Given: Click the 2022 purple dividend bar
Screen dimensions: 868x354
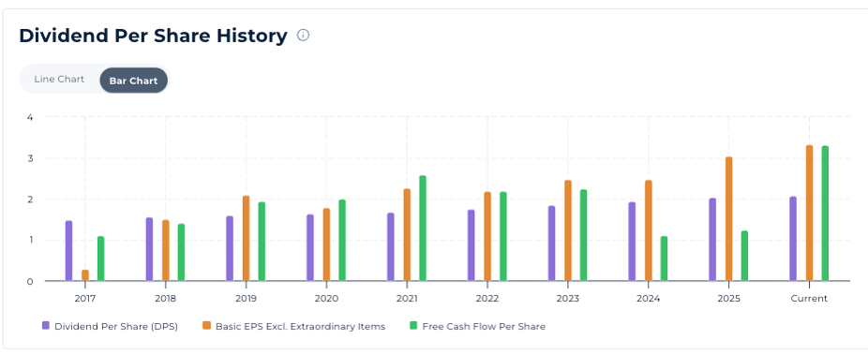Looking at the screenshot, I should tap(471, 245).
